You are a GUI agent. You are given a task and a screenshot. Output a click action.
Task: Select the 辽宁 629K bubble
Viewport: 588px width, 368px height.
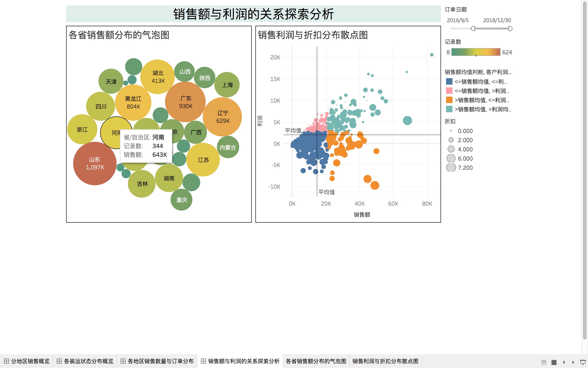[222, 117]
